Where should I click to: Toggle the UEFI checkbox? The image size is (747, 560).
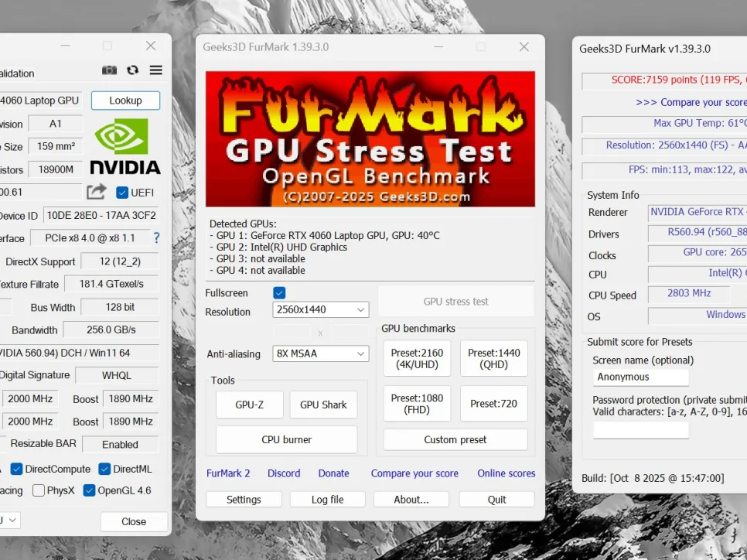click(122, 193)
